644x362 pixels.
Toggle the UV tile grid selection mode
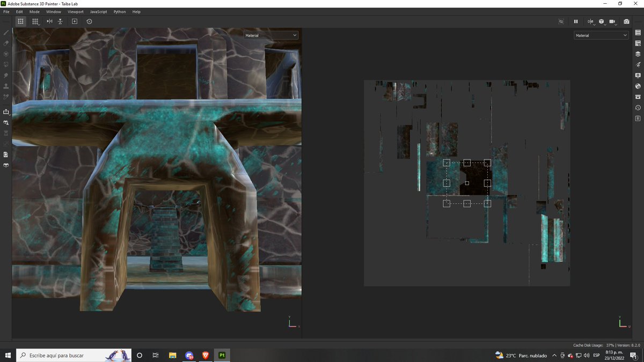click(35, 21)
